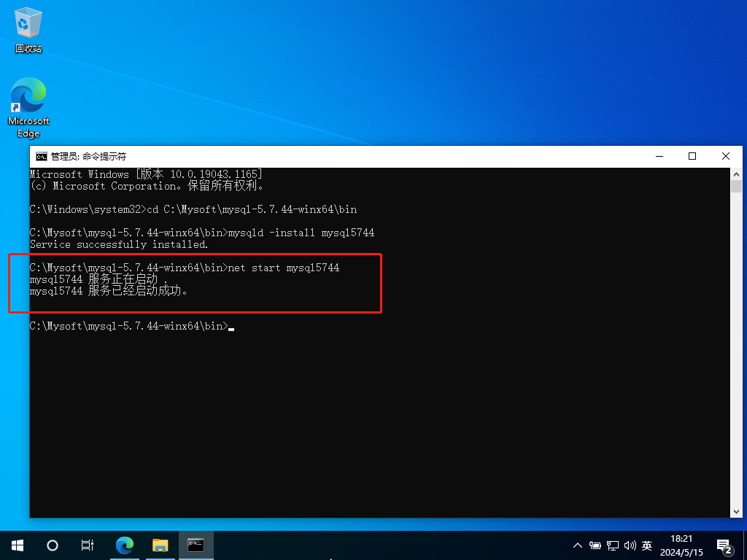Click the battery power tray icon
The height and width of the screenshot is (560, 747).
595,545
